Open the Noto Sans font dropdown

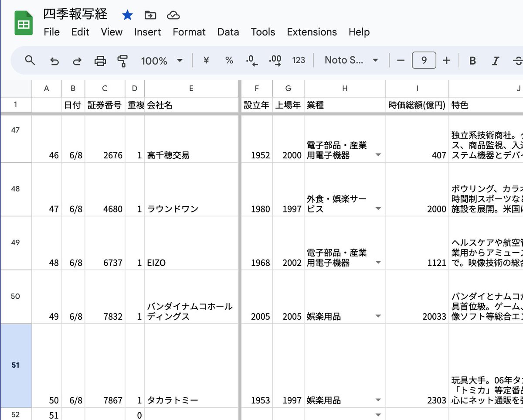pyautogui.click(x=351, y=60)
